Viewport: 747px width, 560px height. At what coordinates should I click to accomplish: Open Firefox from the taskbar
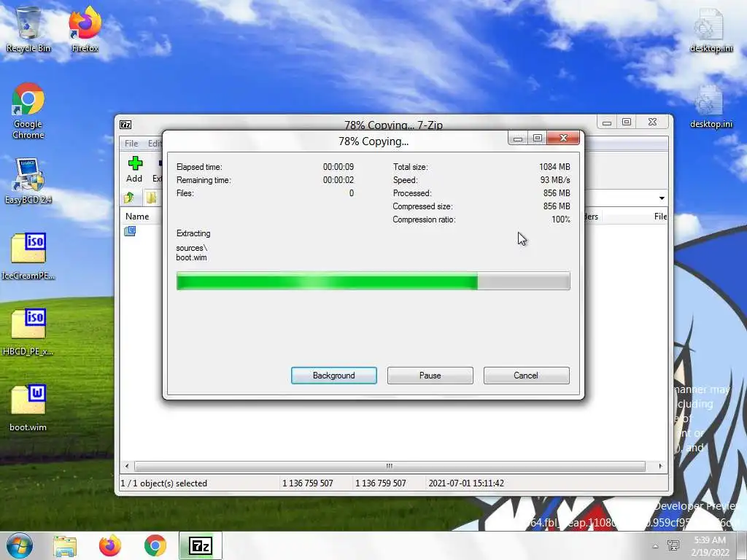(x=110, y=545)
